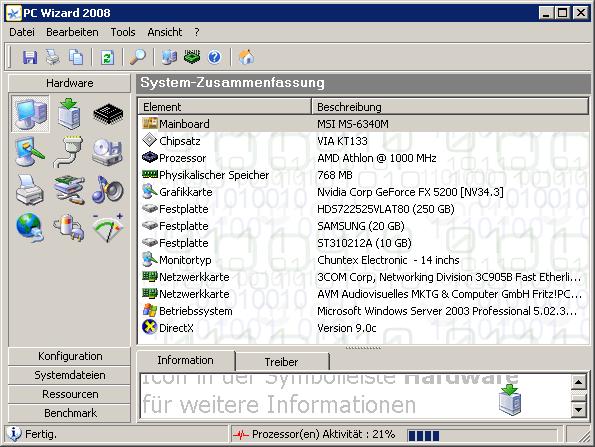Open the Benchmark section
Screen dimensions: 595x447
coord(69,413)
